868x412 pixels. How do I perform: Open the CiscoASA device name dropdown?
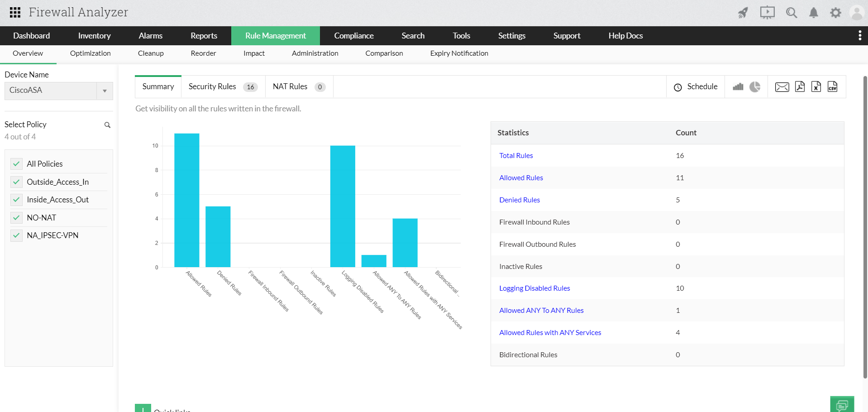tap(105, 91)
